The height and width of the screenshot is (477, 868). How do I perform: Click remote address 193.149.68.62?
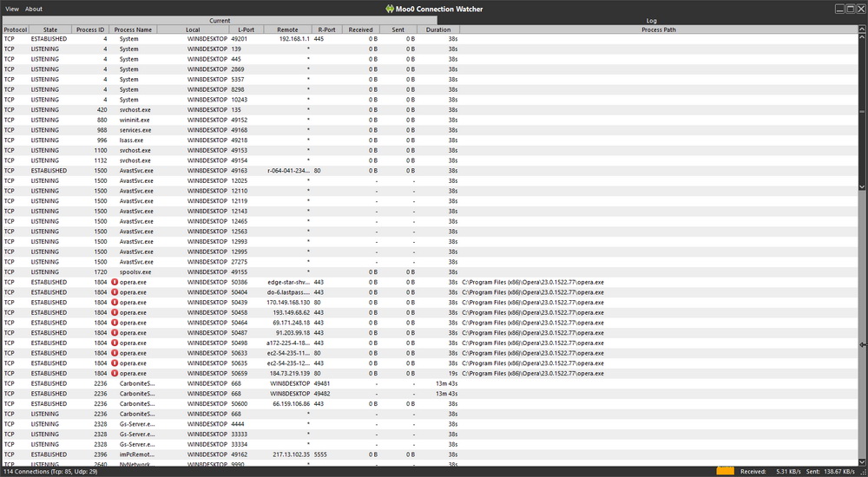(291, 312)
